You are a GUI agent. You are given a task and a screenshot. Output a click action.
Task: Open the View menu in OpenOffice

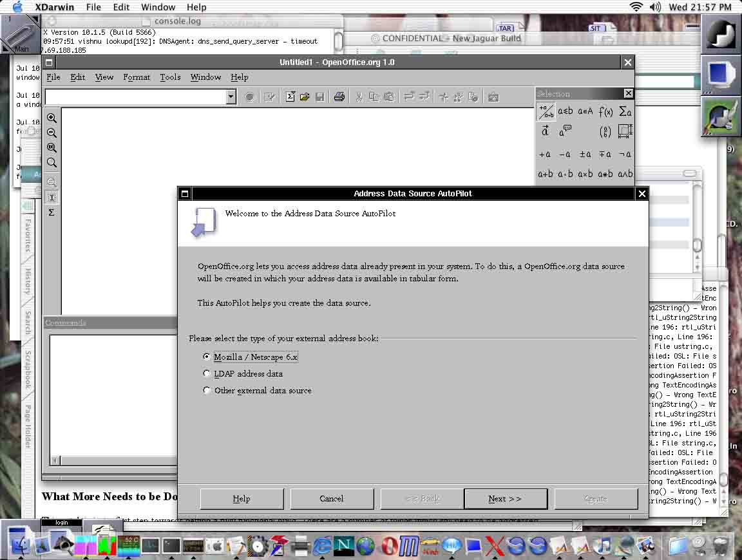point(104,77)
